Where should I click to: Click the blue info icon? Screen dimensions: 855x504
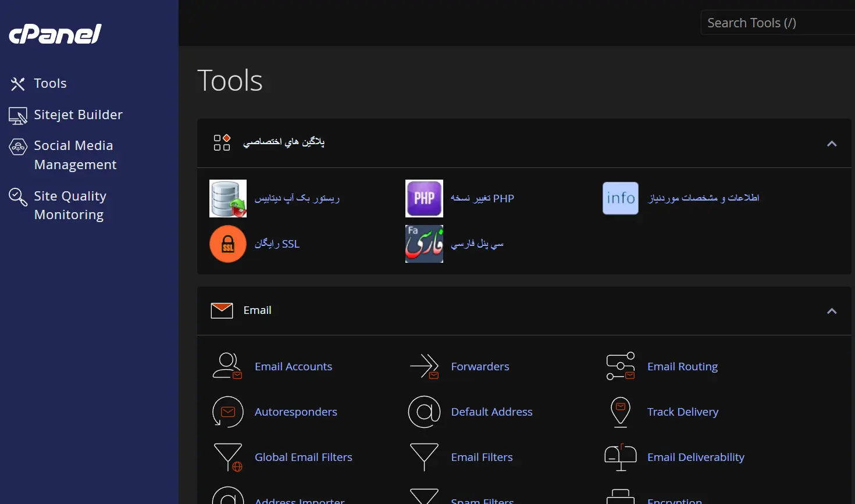point(621,198)
